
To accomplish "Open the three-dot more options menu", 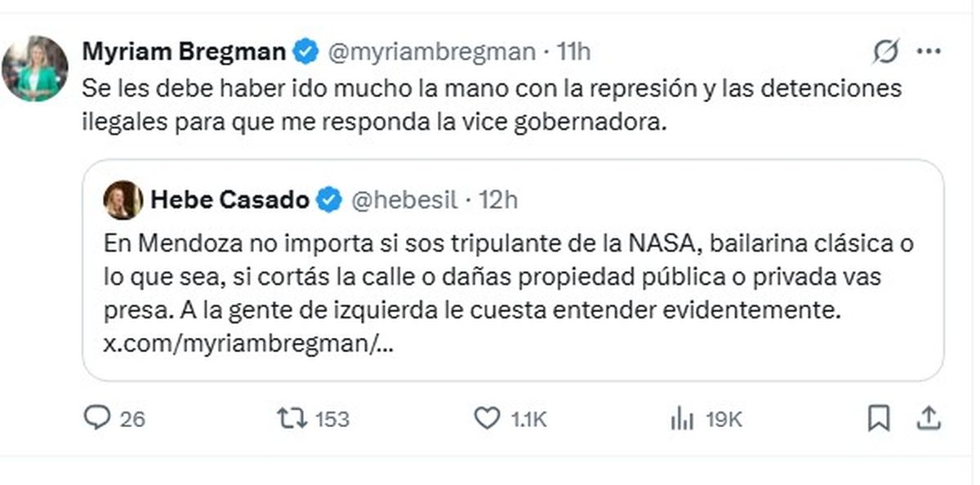I will (x=929, y=52).
